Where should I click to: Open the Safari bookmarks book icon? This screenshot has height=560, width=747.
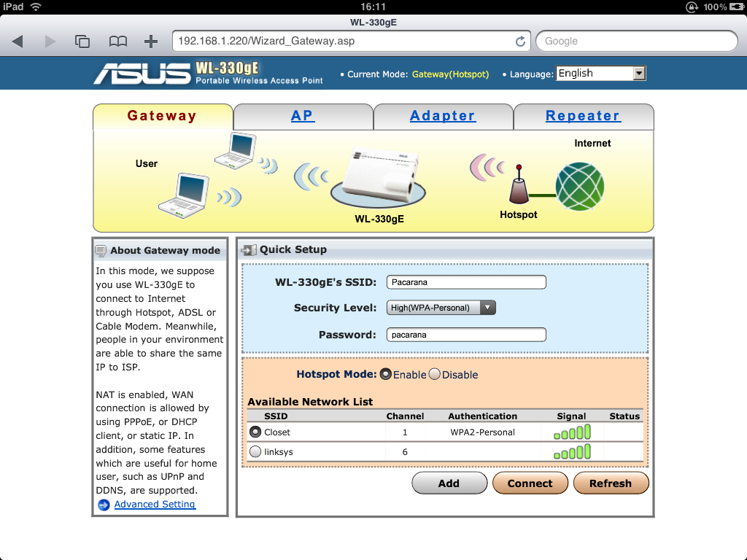117,42
